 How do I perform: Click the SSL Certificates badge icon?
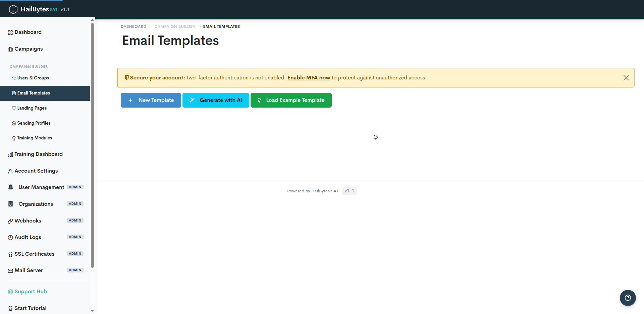tap(10, 254)
